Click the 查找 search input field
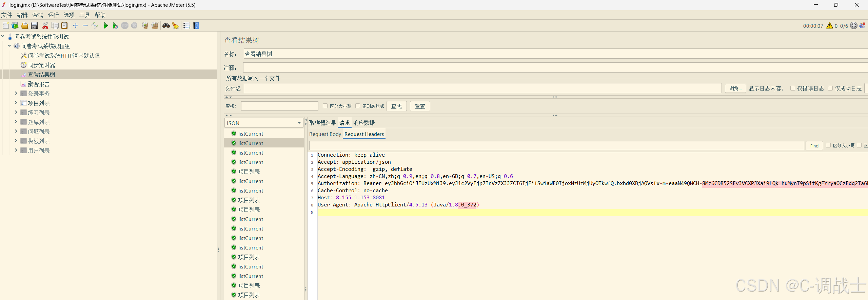The height and width of the screenshot is (300, 868). (280, 106)
